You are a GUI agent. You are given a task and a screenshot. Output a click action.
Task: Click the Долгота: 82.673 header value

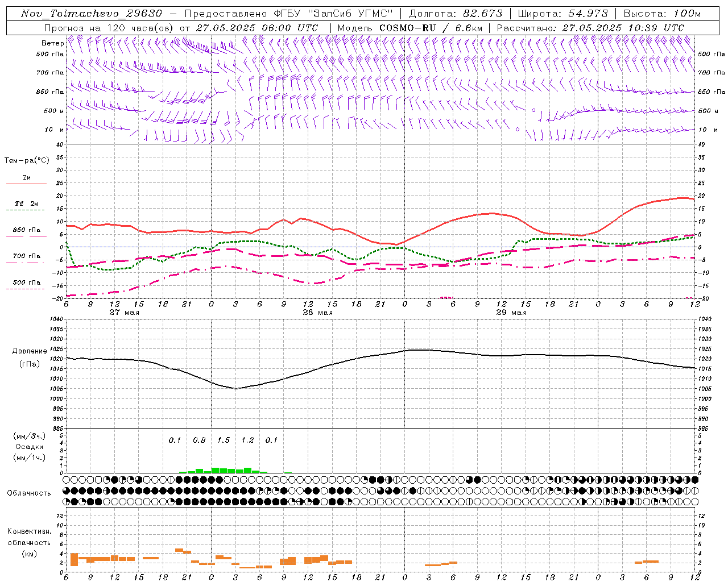[x=456, y=14]
